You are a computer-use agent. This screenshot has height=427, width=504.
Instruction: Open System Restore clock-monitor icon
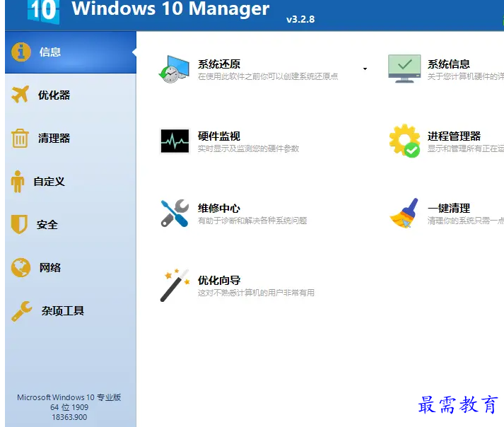coord(174,69)
